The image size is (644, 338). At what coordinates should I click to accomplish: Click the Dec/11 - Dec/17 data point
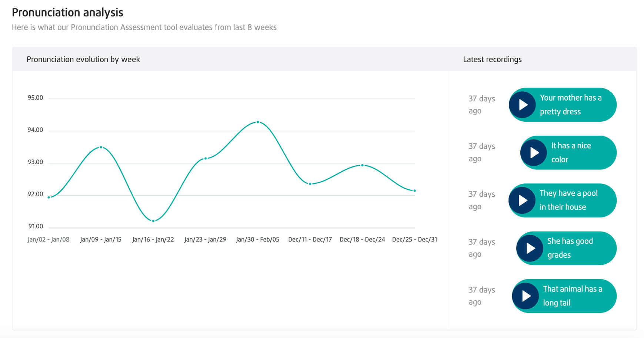point(310,184)
